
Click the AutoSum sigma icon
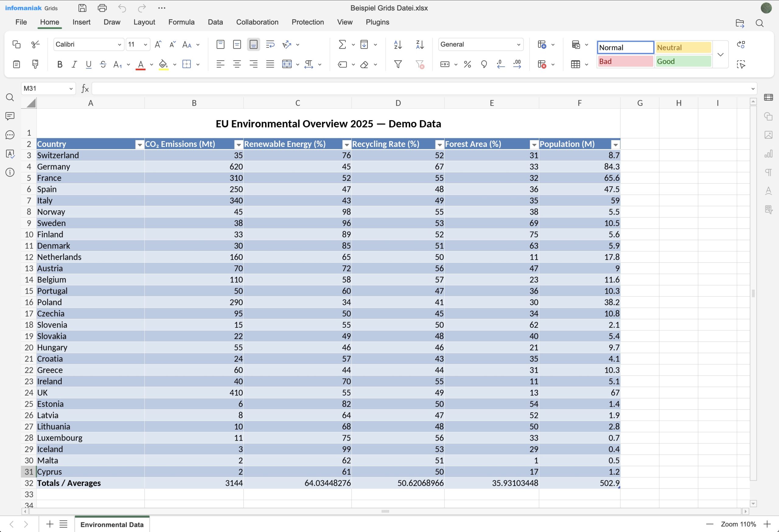(x=342, y=44)
